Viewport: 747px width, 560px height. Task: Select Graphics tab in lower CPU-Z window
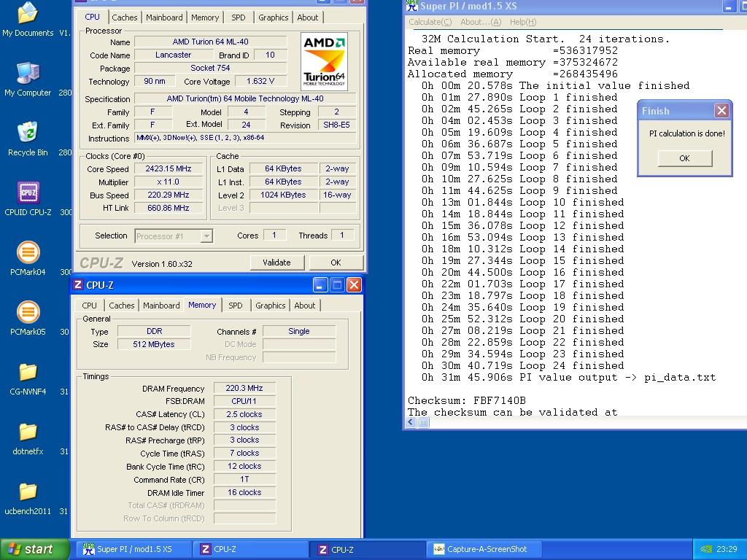tap(270, 306)
